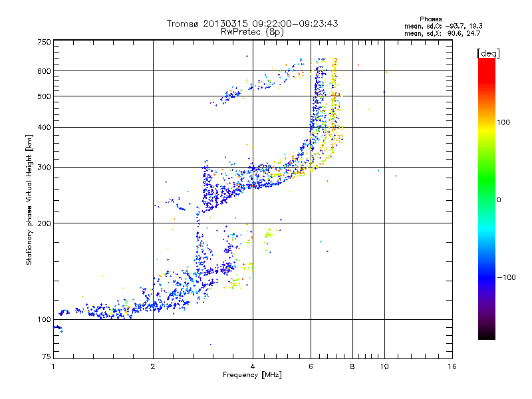Click the colorbar tick label '0'
The image size is (532, 399).
pyautogui.click(x=499, y=200)
